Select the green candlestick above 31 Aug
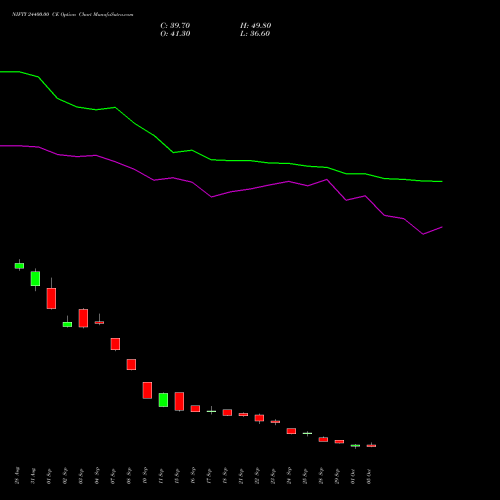 pyautogui.click(x=35, y=279)
